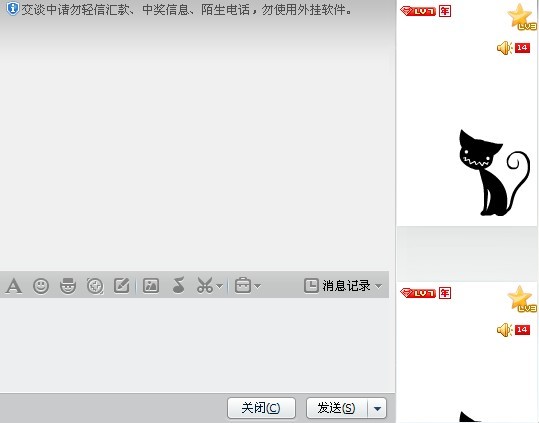Click upper profile's red 14 badge
The image size is (539, 423).
(x=522, y=48)
